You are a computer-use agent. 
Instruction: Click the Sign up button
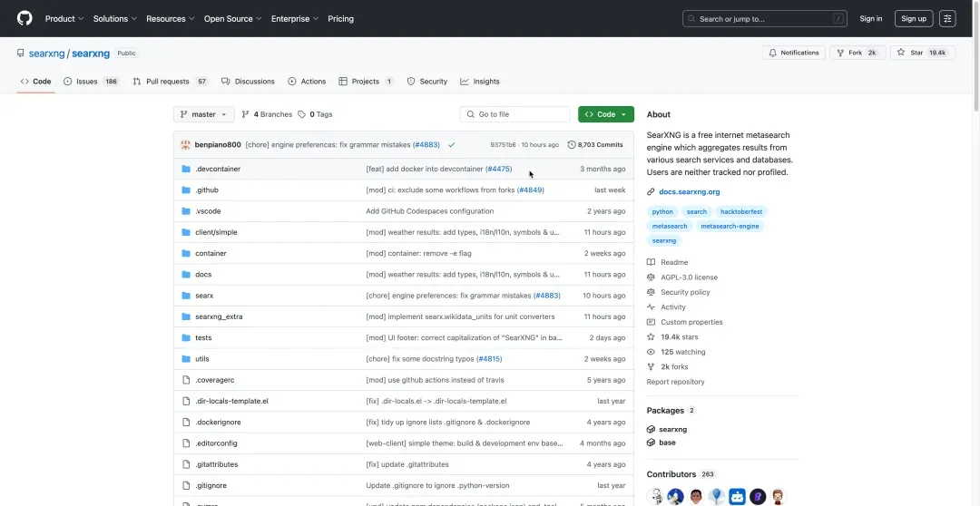click(x=914, y=19)
